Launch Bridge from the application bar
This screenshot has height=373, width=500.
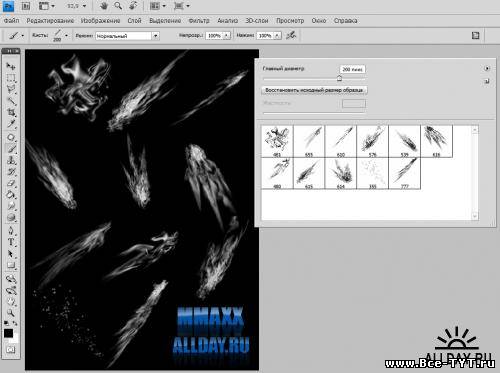pyautogui.click(x=26, y=6)
